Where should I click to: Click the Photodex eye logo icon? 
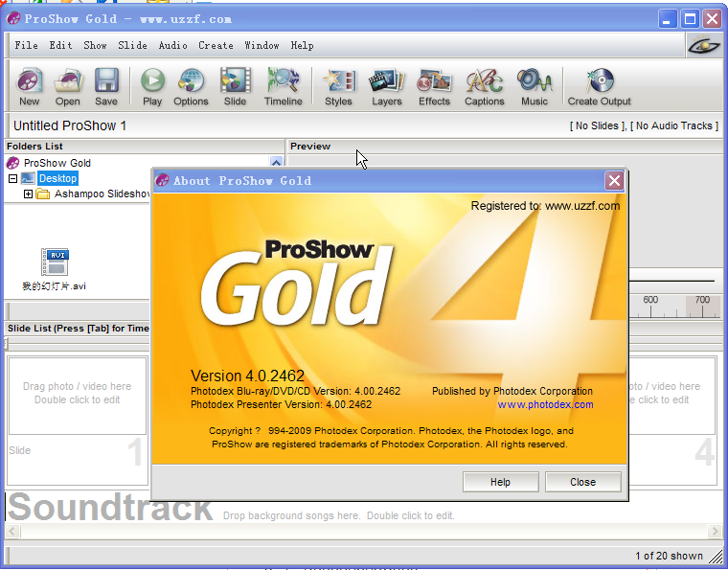click(704, 45)
